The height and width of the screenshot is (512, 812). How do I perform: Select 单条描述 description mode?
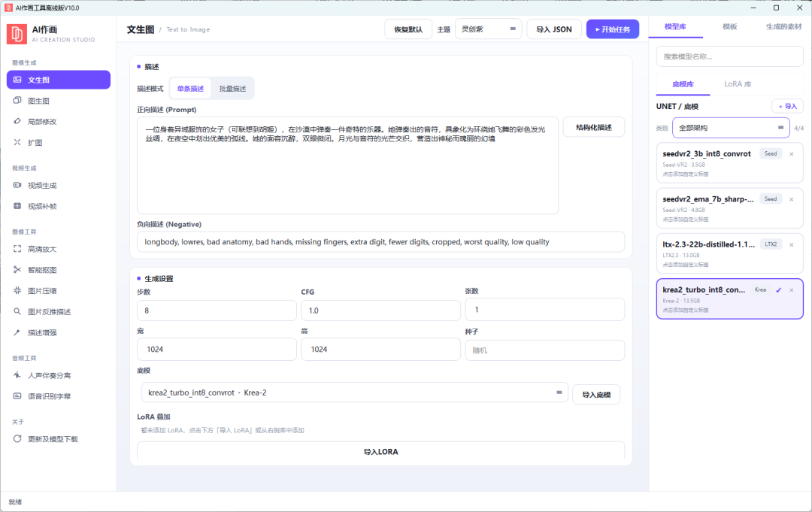pyautogui.click(x=190, y=89)
